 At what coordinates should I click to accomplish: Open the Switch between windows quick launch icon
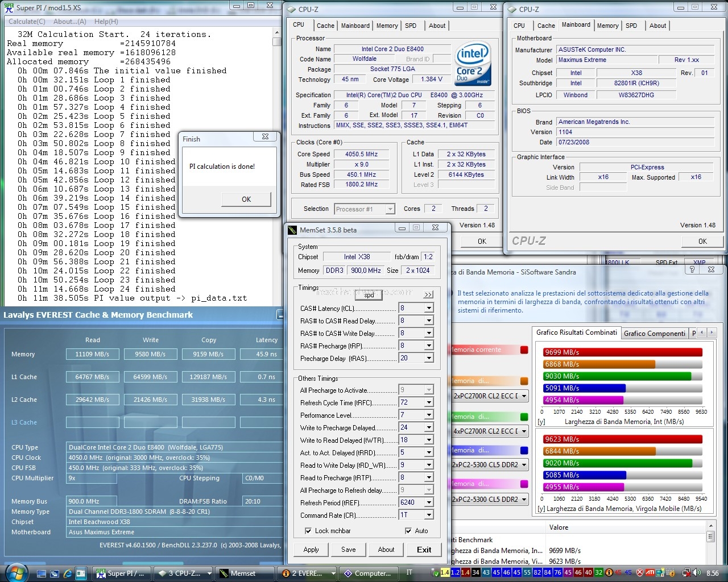coord(55,573)
